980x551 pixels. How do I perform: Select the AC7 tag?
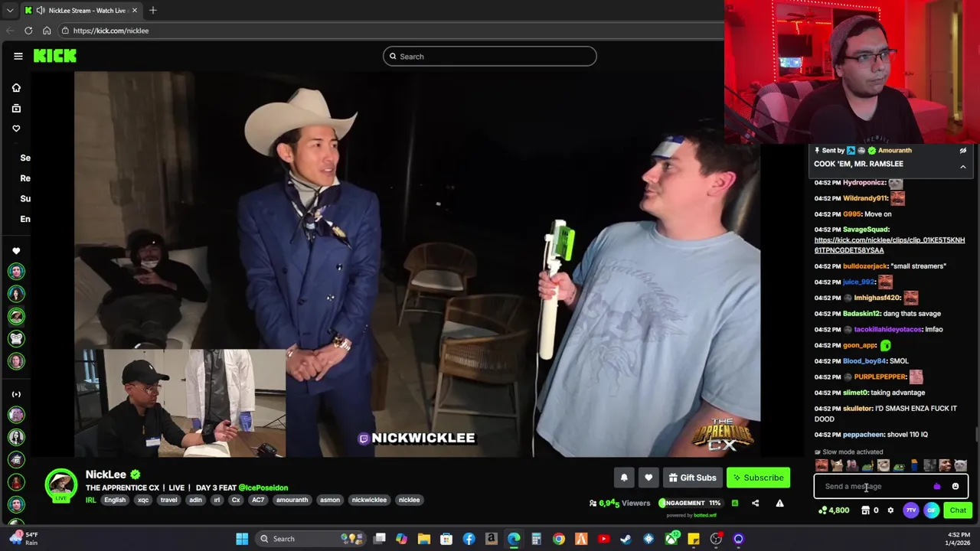[x=258, y=500]
